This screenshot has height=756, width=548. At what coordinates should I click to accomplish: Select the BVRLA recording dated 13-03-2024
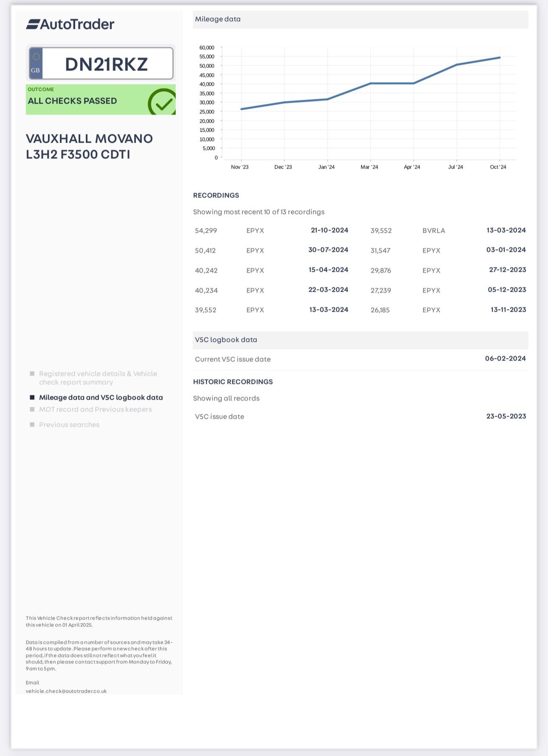(x=448, y=231)
